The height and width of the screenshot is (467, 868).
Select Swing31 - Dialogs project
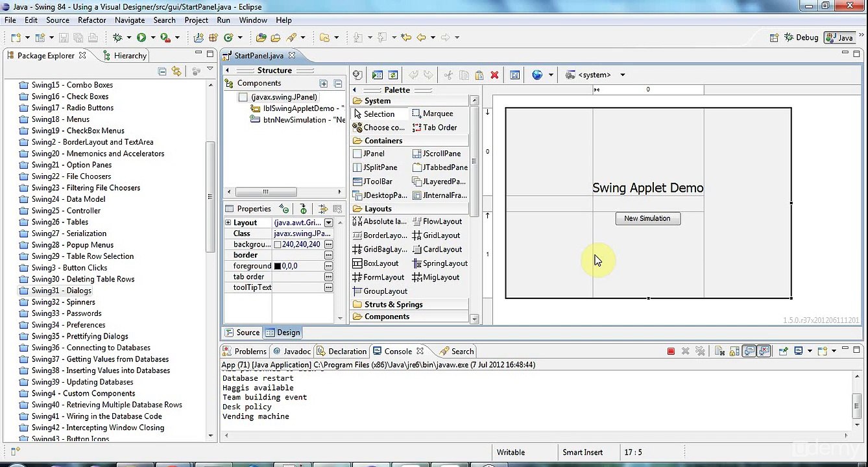[62, 291]
